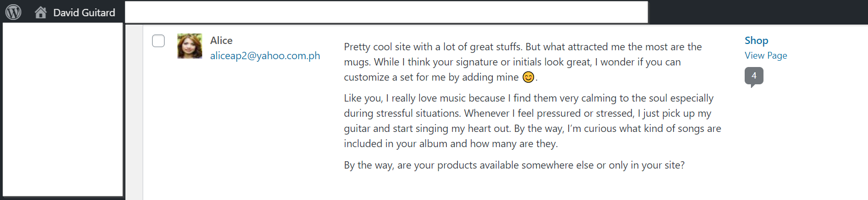Image resolution: width=868 pixels, height=200 pixels.
Task: Open the aliceap2@yahoo.com.ph email link
Action: [x=265, y=55]
